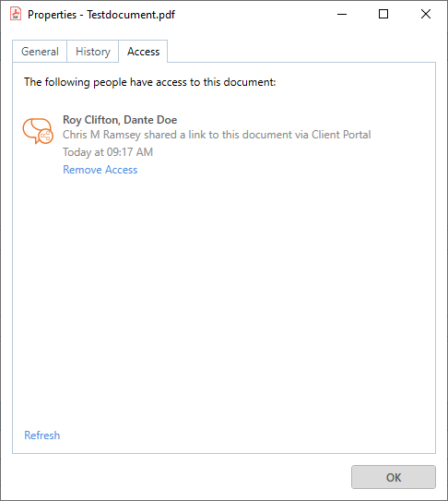This screenshot has width=448, height=501.
Task: Minimize the Properties window
Action: pos(342,14)
